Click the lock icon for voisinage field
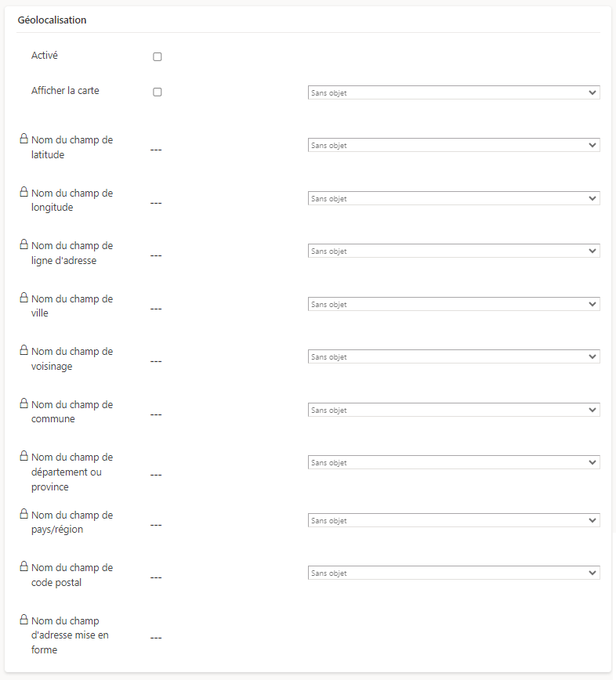The width and height of the screenshot is (616, 680). [x=24, y=350]
